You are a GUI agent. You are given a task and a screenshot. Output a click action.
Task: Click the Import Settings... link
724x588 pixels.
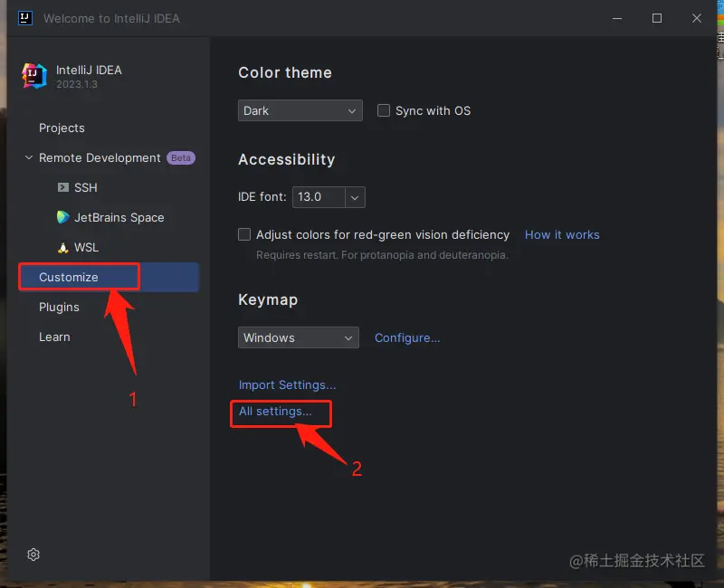tap(287, 384)
